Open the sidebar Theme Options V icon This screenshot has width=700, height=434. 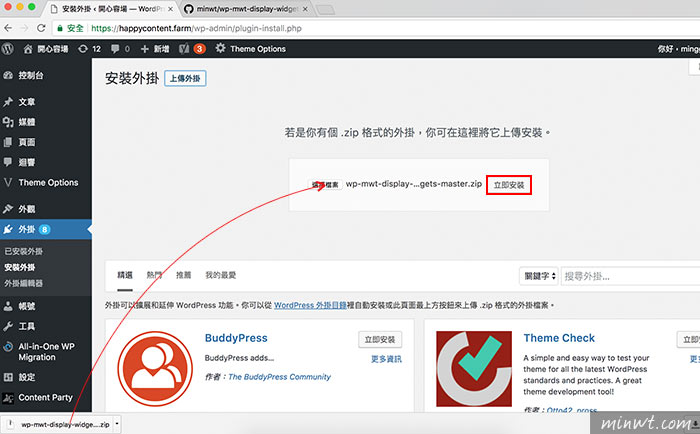[8, 182]
